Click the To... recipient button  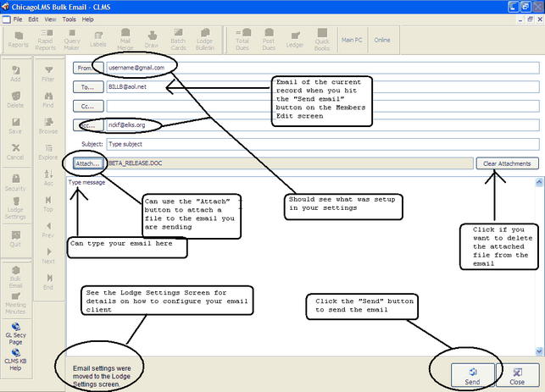[x=86, y=86]
